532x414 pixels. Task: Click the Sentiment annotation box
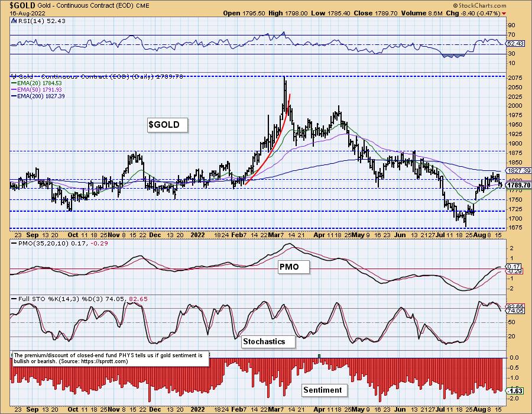pos(325,390)
